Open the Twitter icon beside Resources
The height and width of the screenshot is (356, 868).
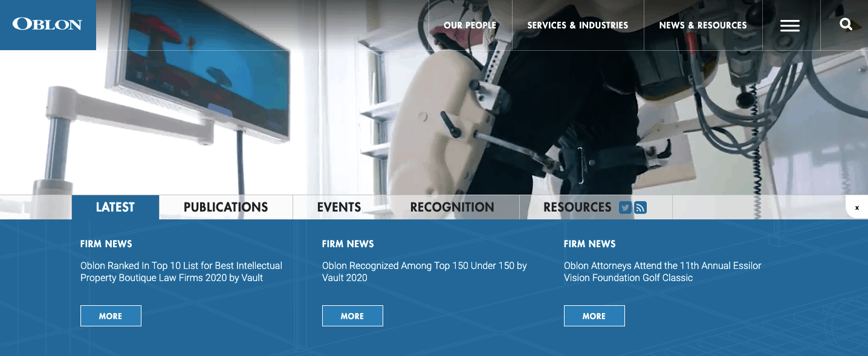tap(626, 207)
